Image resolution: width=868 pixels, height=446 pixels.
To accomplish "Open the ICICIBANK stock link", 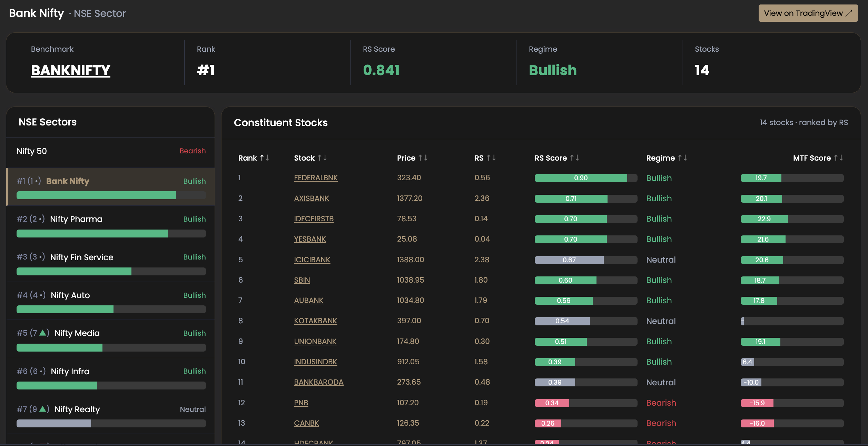I will coord(312,260).
